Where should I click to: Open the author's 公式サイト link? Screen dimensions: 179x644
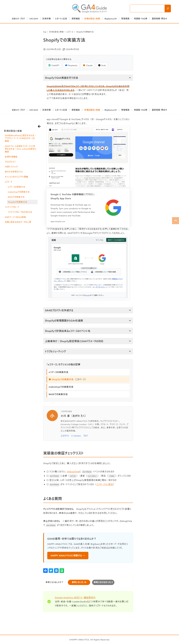[x=65, y=436]
